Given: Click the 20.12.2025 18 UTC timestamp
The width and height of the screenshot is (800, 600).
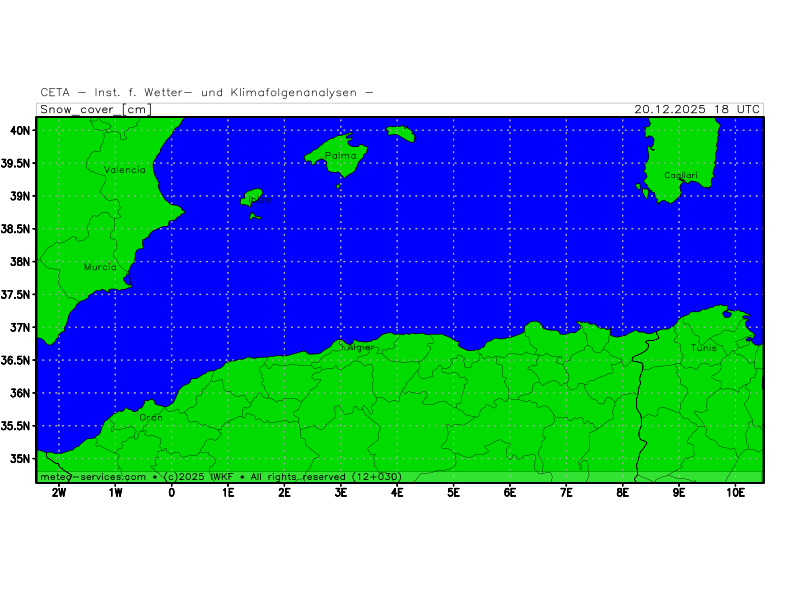Looking at the screenshot, I should tap(697, 109).
